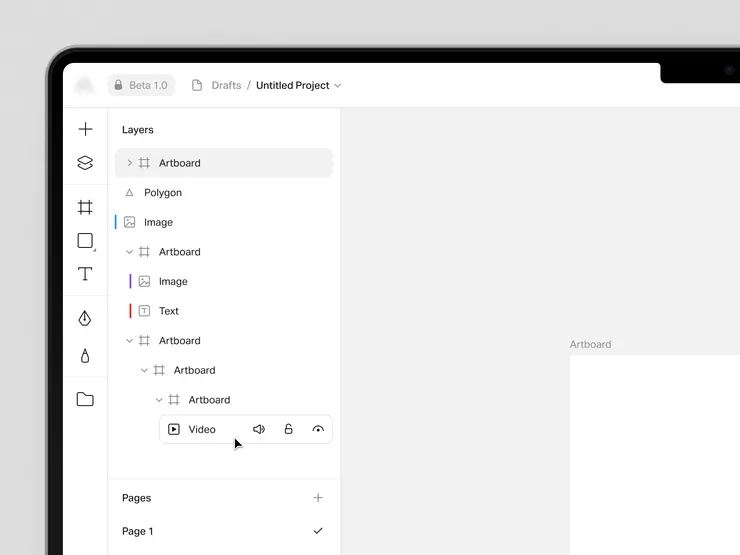The width and height of the screenshot is (740, 555).
Task: Select the Artboard label on canvas
Action: [590, 345]
